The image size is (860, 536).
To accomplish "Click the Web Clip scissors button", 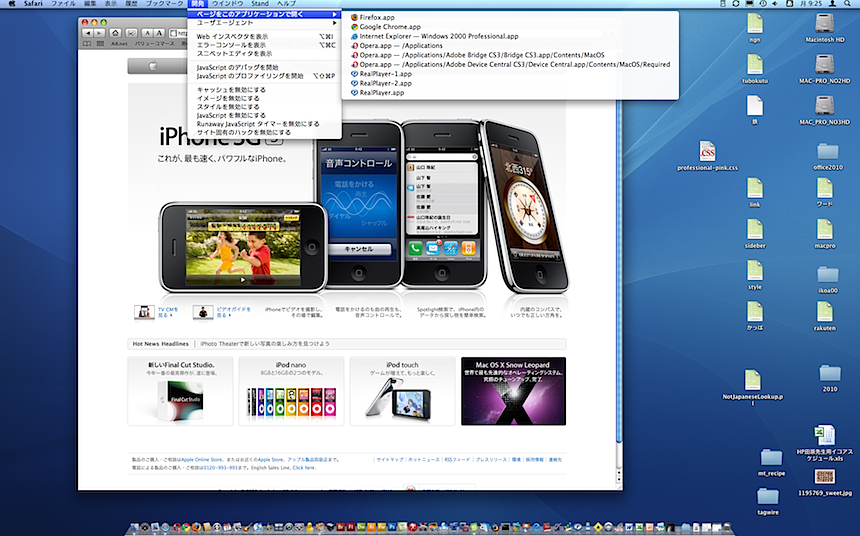I will [x=132, y=33].
